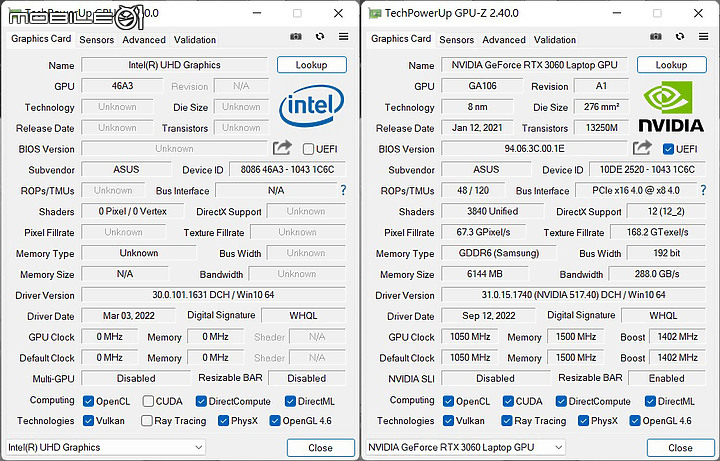Click Name field showing NVIDIA GeForce RTX 3060
720x461 pixels.
point(534,65)
